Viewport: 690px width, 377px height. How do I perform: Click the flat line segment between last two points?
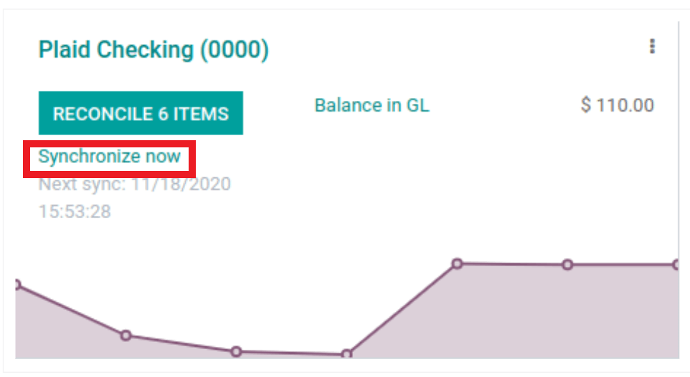coord(622,265)
